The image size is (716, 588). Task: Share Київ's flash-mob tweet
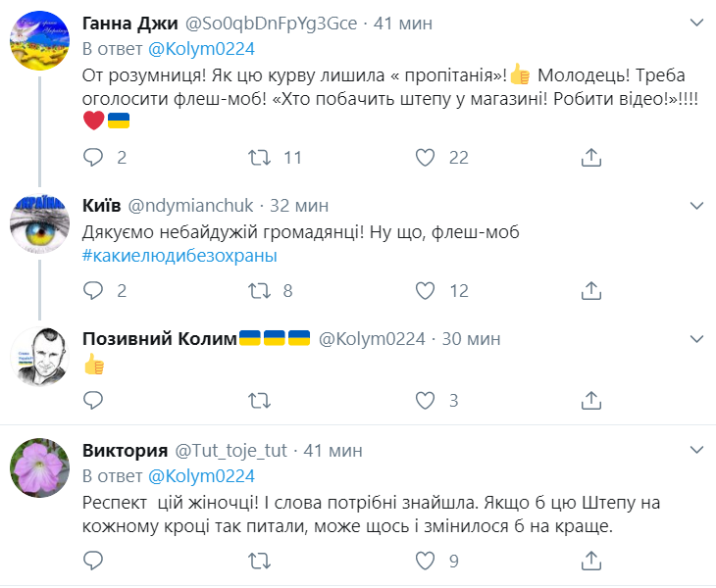point(591,290)
